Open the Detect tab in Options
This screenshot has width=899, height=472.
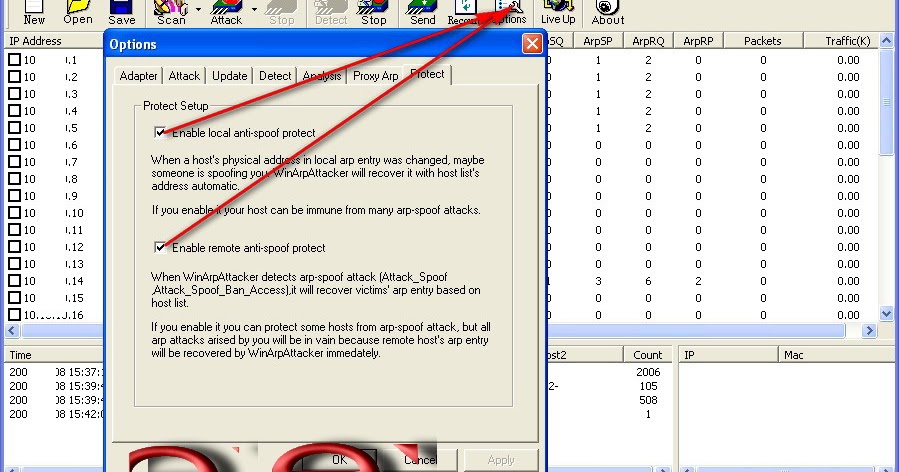point(275,76)
